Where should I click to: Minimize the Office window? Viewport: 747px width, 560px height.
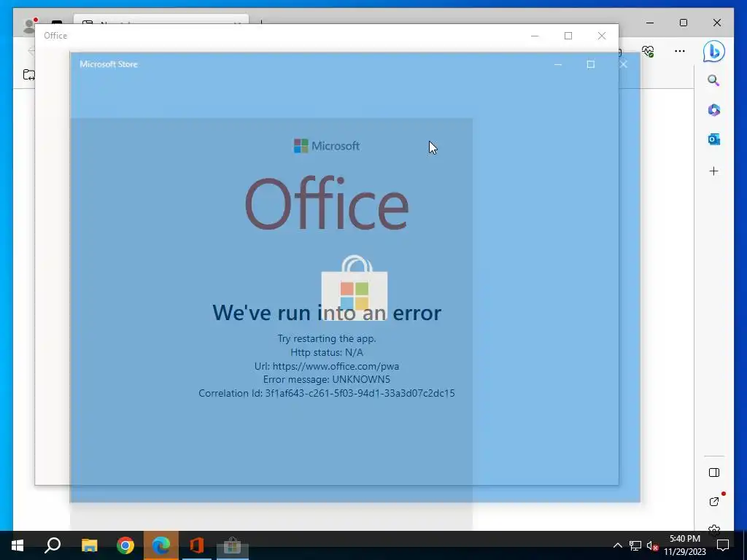pos(535,36)
